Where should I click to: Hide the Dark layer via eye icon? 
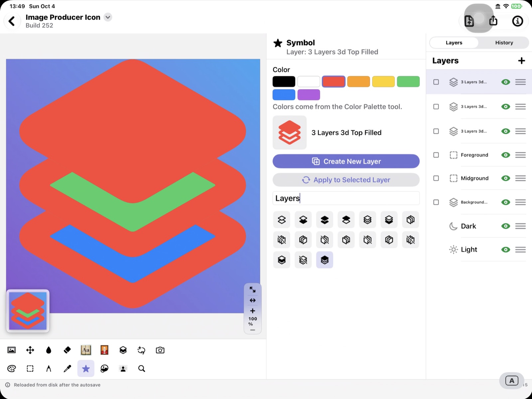click(506, 226)
